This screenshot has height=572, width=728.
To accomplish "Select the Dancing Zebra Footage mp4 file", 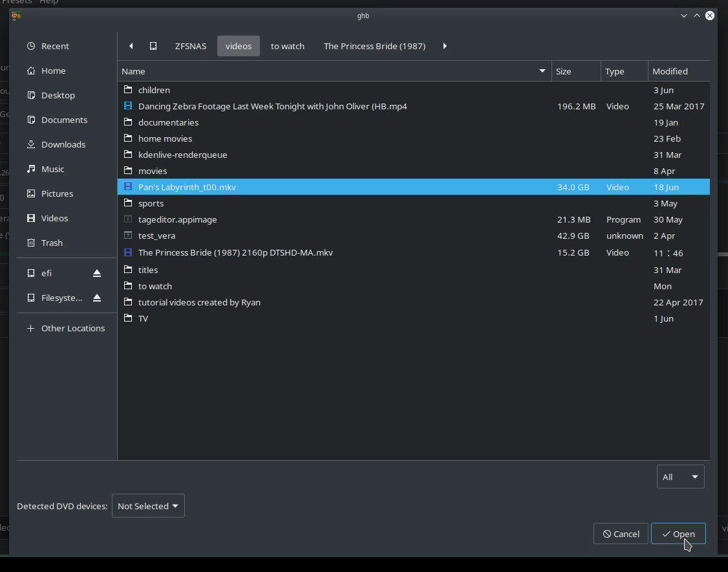I will click(x=414, y=106).
